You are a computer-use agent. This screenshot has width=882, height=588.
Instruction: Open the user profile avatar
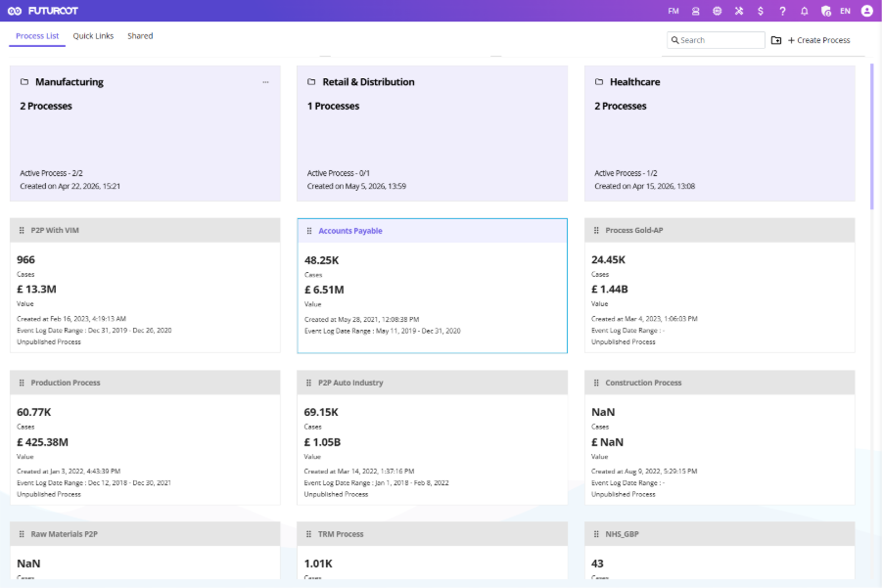tap(866, 11)
